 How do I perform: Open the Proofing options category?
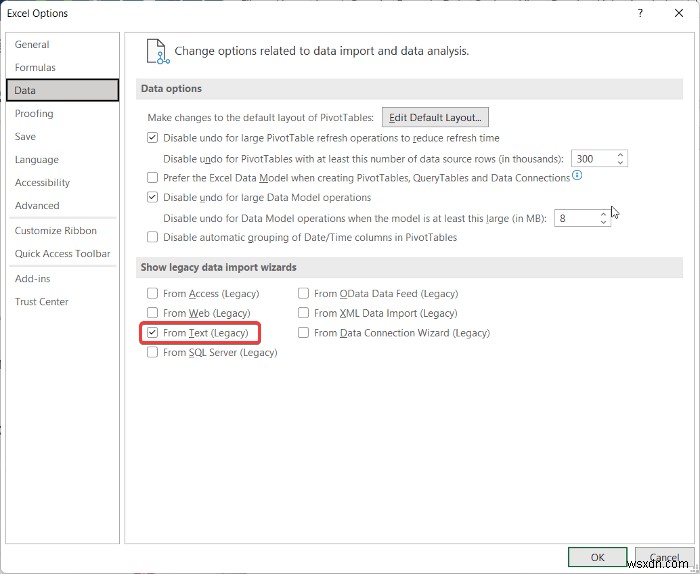pos(62,113)
